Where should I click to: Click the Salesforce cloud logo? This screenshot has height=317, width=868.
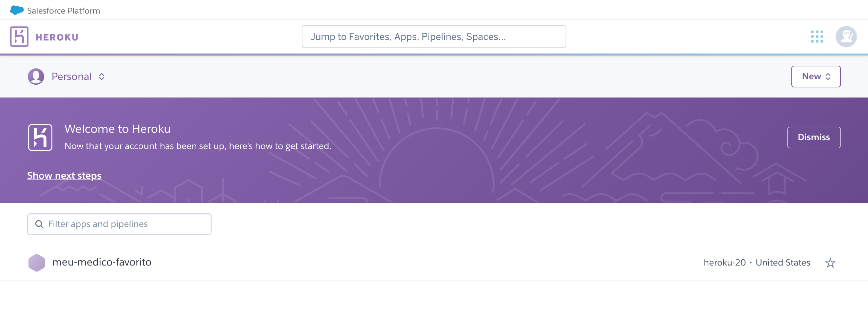[x=17, y=10]
